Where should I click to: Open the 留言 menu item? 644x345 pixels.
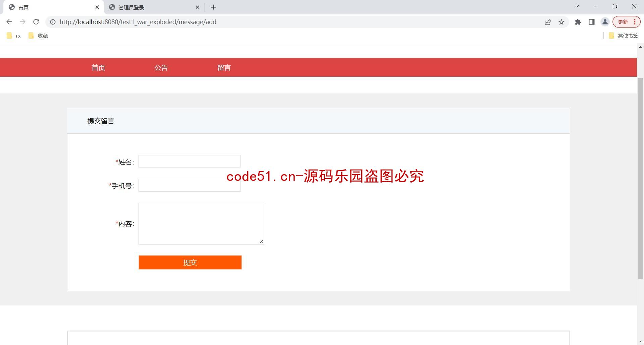pos(224,68)
